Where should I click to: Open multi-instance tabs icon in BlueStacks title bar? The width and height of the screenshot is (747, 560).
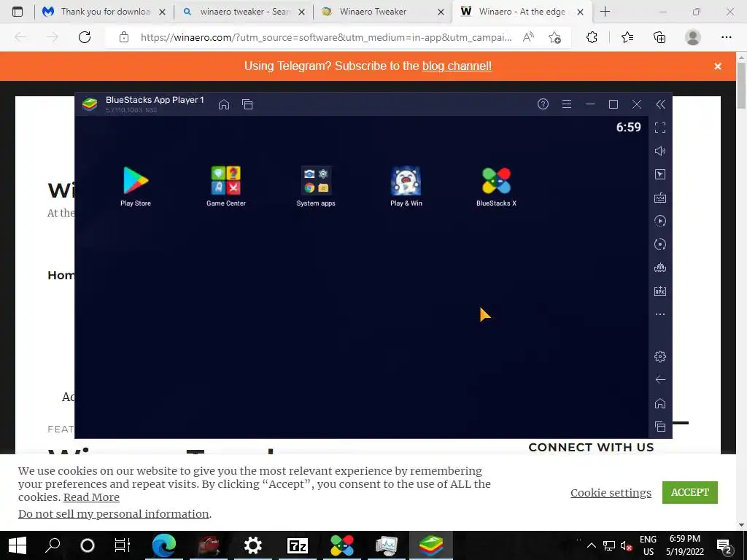247,104
